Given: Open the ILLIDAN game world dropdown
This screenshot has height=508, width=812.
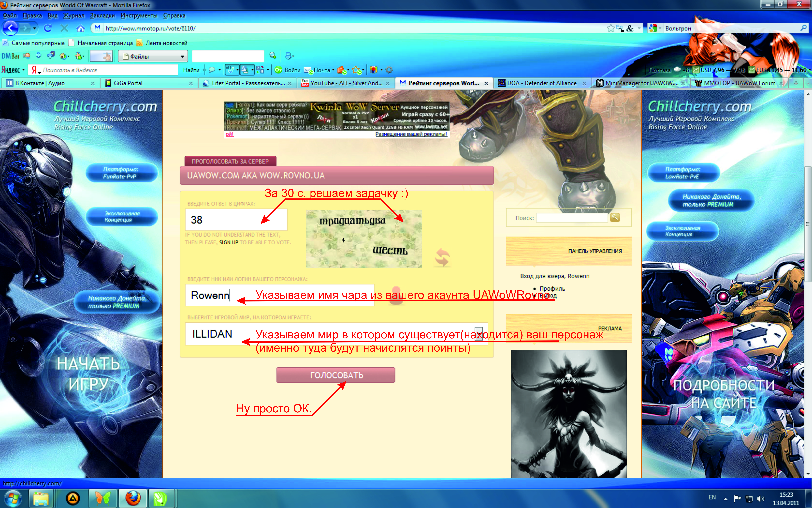Looking at the screenshot, I should [x=479, y=334].
